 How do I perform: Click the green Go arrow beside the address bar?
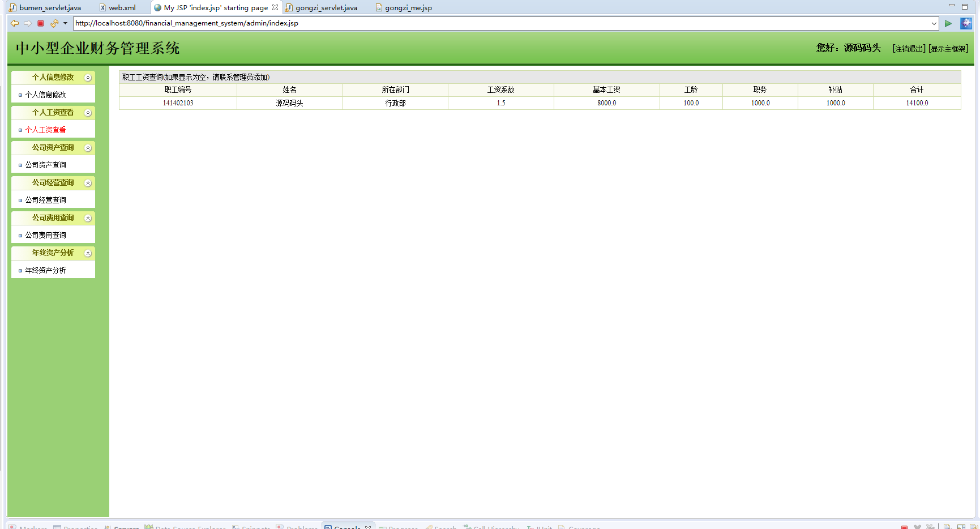[x=948, y=23]
